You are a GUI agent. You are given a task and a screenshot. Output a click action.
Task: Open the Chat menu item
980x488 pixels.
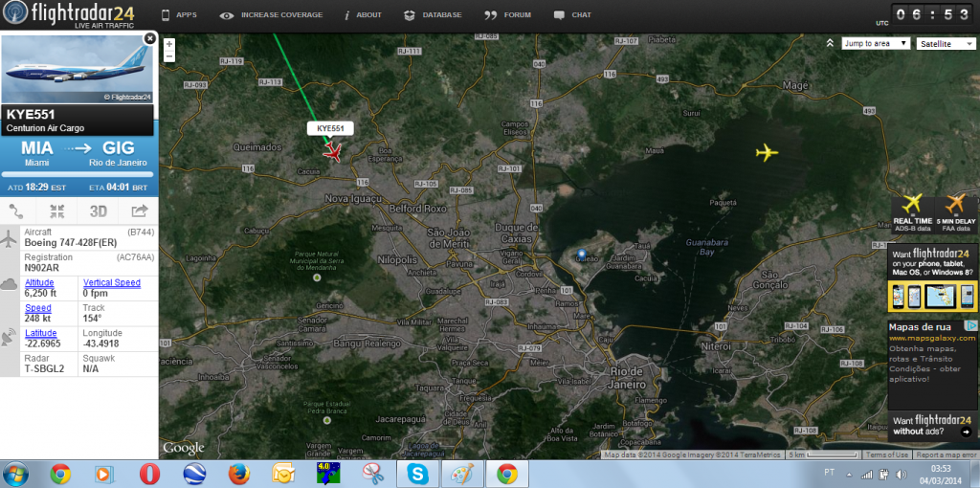[x=572, y=15]
